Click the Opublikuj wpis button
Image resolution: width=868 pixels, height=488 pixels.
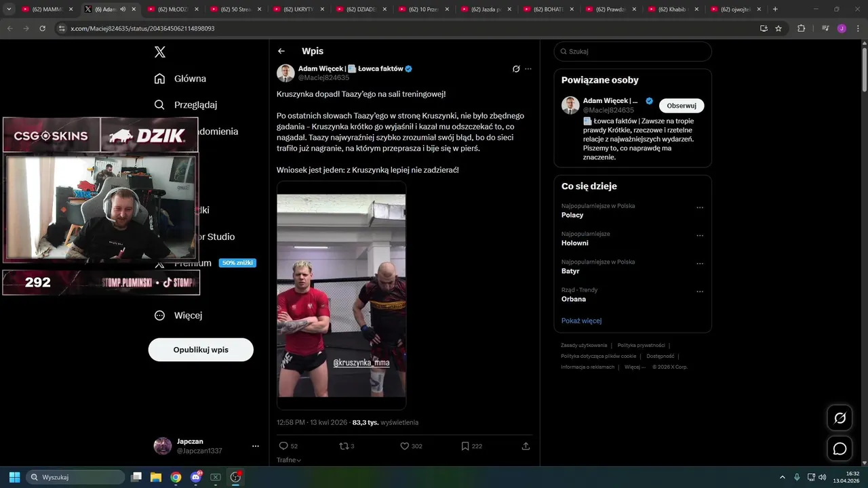pyautogui.click(x=201, y=350)
